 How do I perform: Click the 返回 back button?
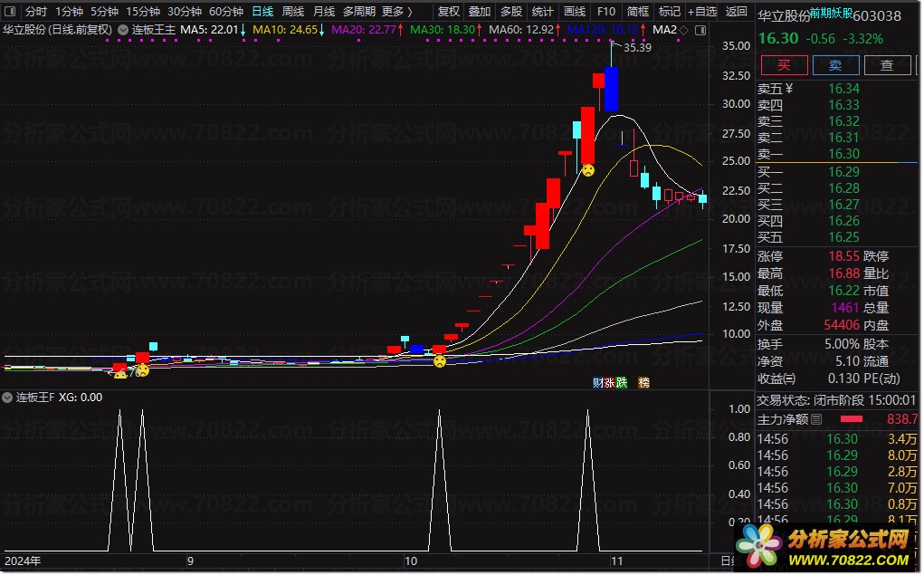(736, 11)
